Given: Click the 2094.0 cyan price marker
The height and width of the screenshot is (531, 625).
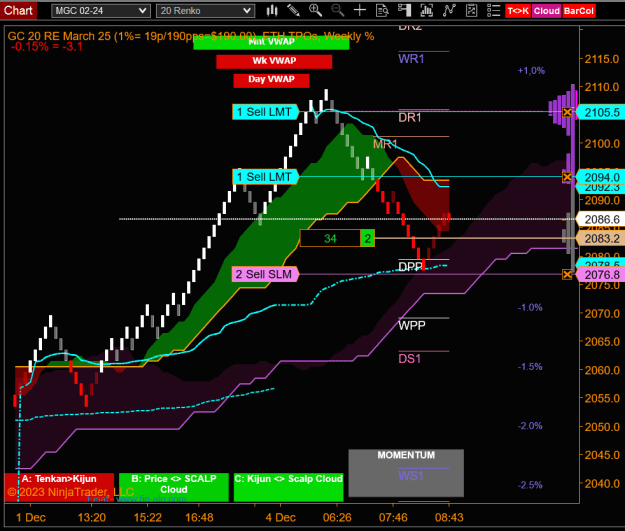Looking at the screenshot, I should 601,177.
